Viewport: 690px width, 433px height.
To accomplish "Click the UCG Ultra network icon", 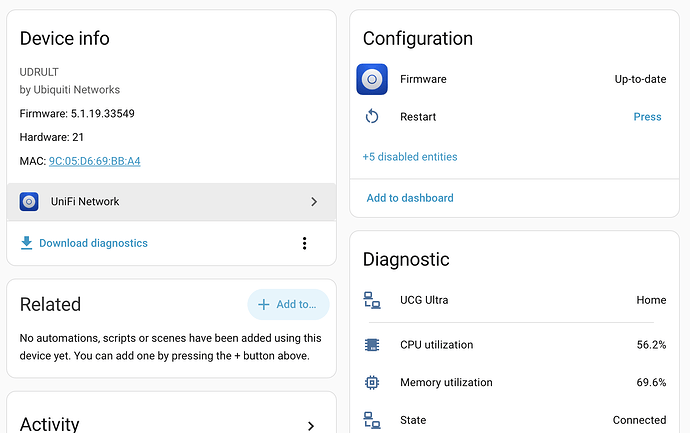I will coord(372,300).
